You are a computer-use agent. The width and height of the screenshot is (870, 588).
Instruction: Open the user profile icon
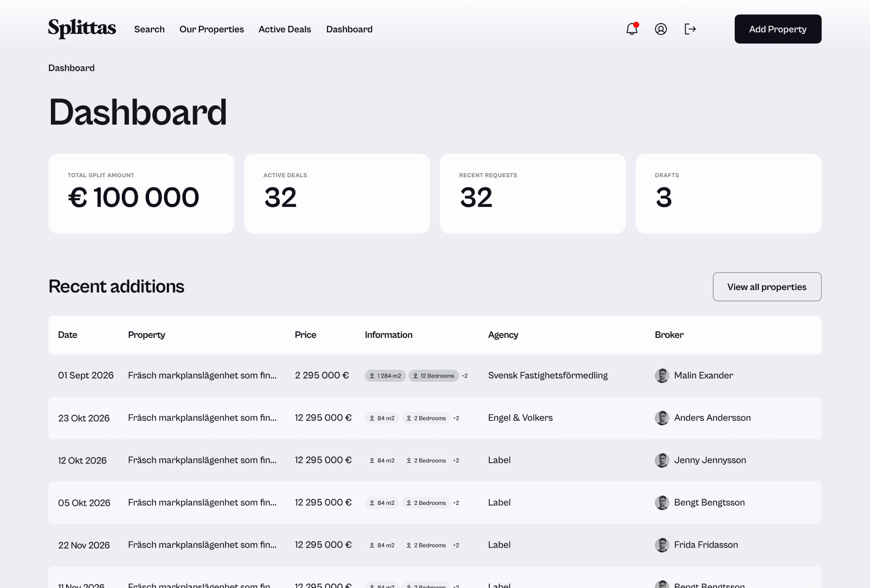[x=661, y=29]
